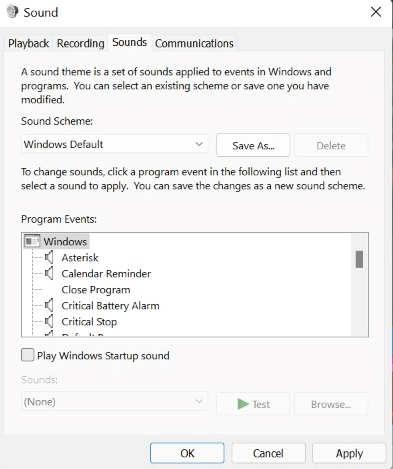The image size is (393, 469).
Task: Open the Sound Scheme dropdown
Action: [x=114, y=144]
